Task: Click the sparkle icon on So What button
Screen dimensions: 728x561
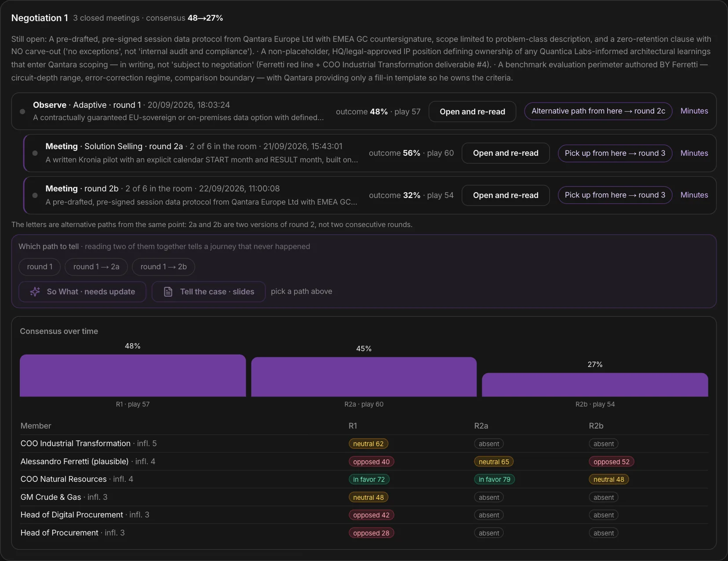Action: [x=35, y=292]
